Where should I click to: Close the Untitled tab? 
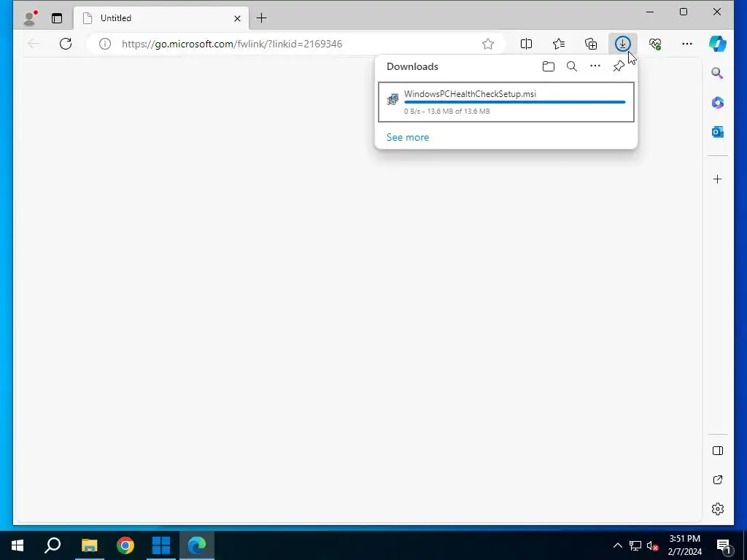coord(237,18)
